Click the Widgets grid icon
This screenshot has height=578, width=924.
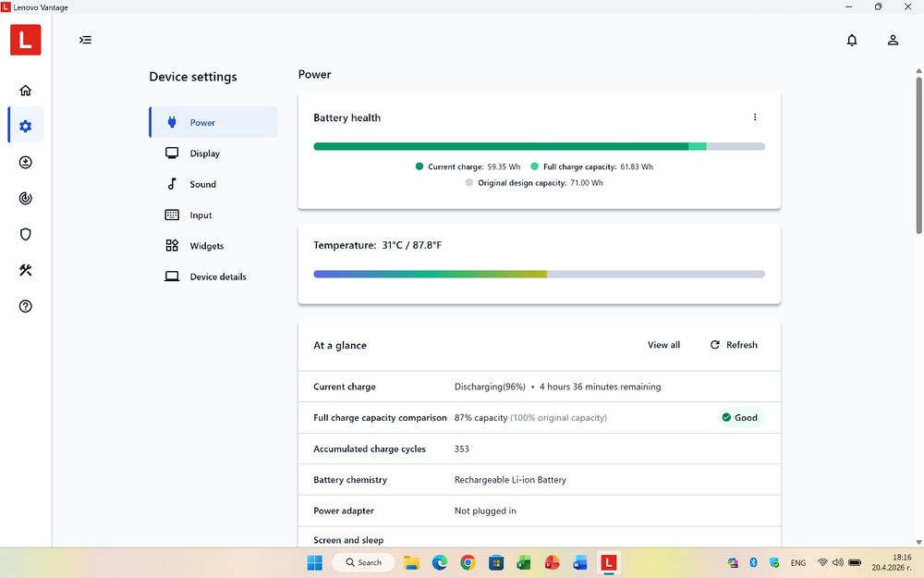[172, 245]
